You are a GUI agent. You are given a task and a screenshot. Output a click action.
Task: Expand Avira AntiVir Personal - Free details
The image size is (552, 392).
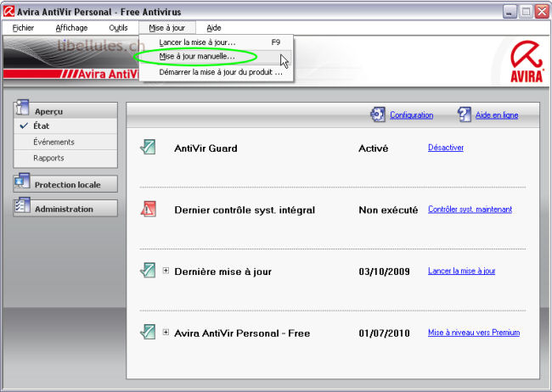166,332
